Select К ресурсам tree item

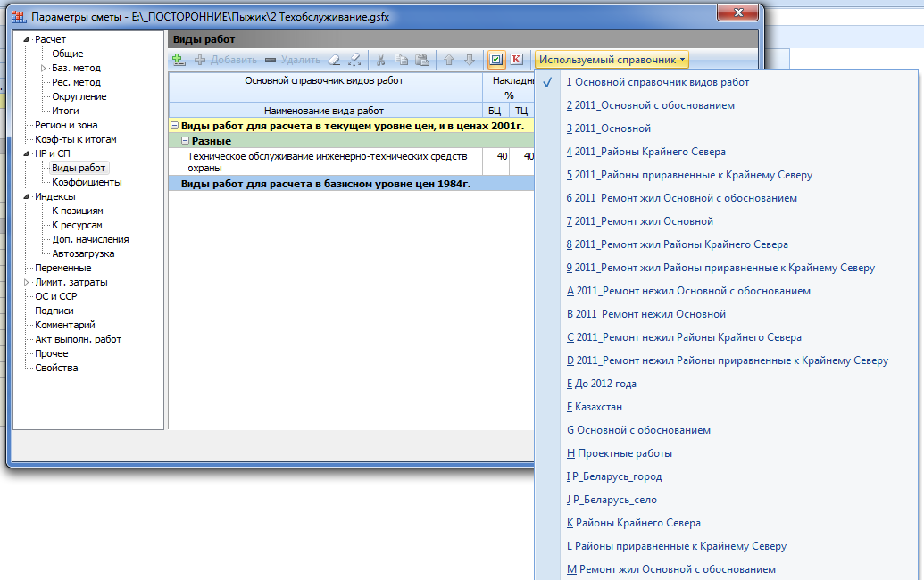[77, 225]
